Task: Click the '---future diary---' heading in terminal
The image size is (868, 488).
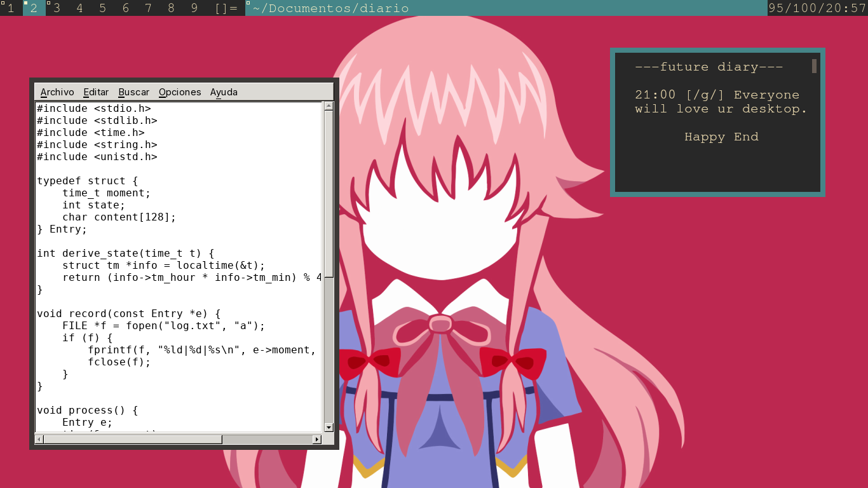Action: 709,67
